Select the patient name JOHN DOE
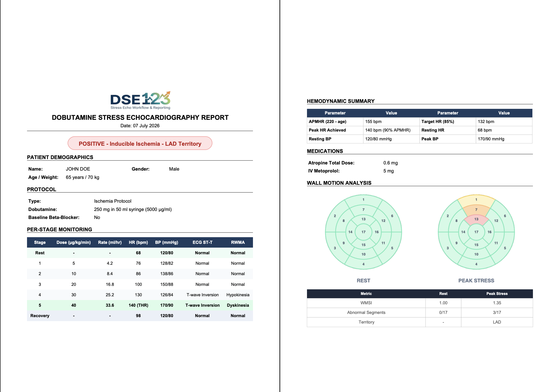 point(78,169)
